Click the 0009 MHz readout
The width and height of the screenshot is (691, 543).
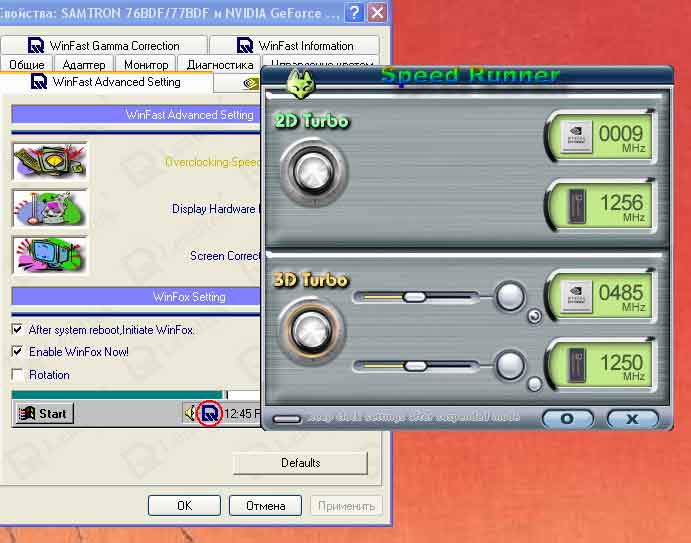621,138
